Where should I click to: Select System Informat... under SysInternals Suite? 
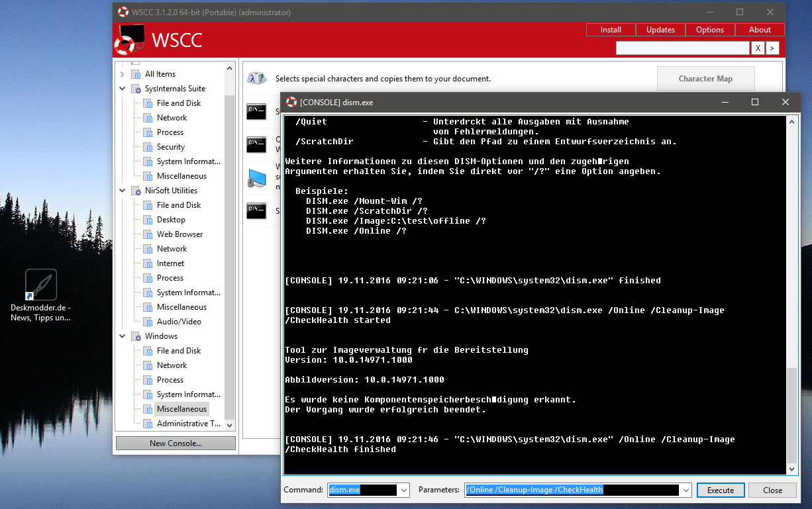point(189,162)
